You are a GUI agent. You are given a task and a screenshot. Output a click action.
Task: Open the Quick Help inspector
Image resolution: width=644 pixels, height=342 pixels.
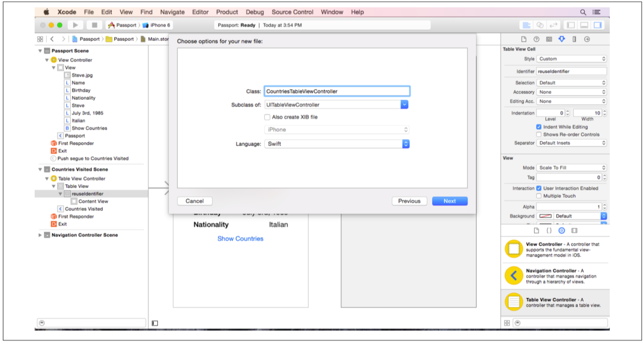pyautogui.click(x=536, y=39)
